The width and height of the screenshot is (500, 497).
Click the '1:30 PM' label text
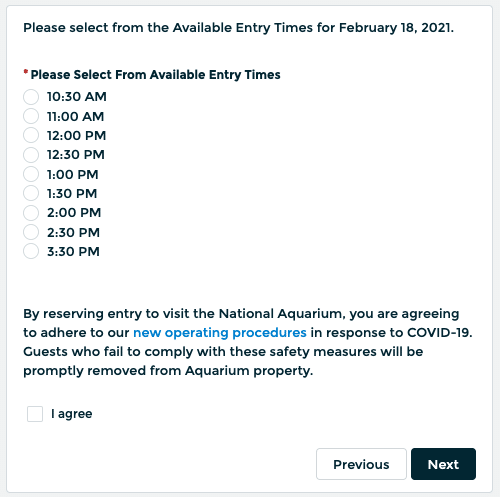[72, 194]
